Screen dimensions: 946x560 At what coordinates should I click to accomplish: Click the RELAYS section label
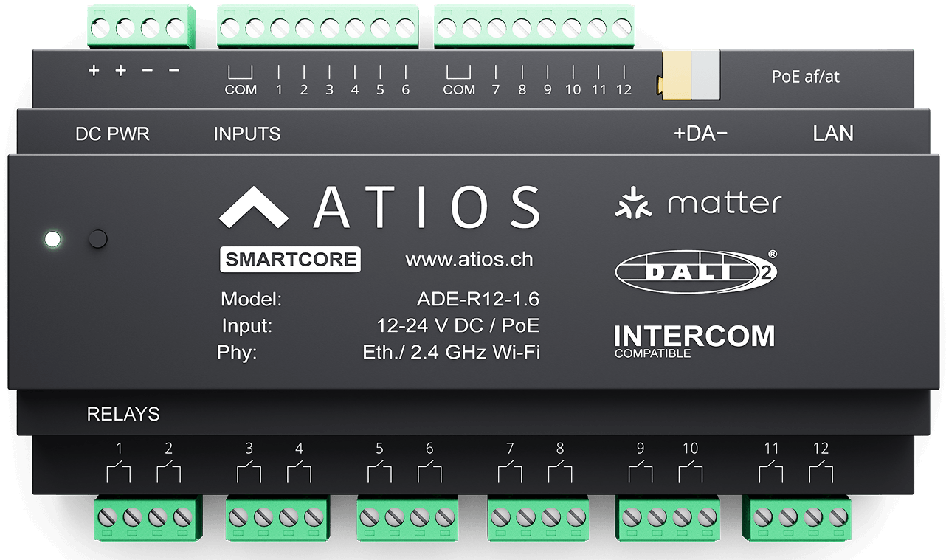[123, 414]
